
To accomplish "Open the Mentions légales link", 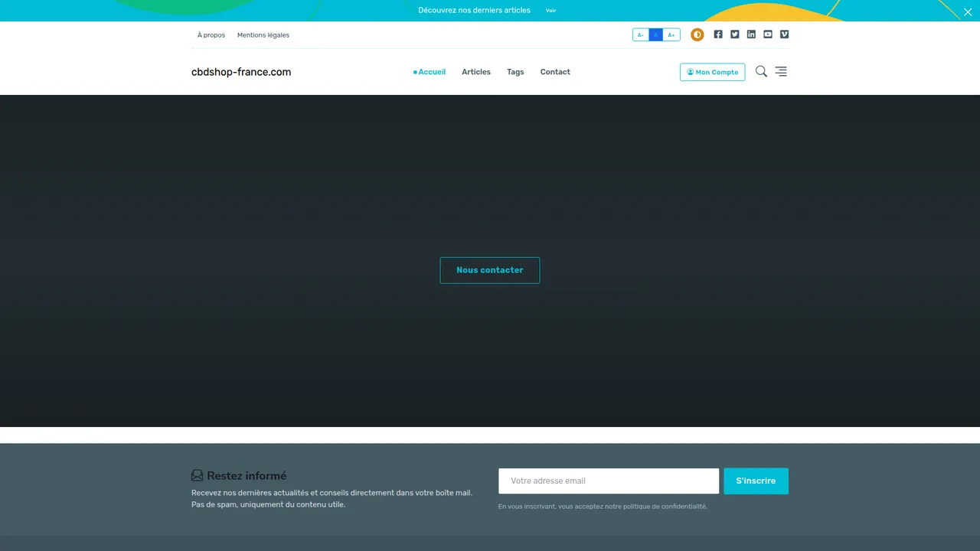I will coord(263,35).
